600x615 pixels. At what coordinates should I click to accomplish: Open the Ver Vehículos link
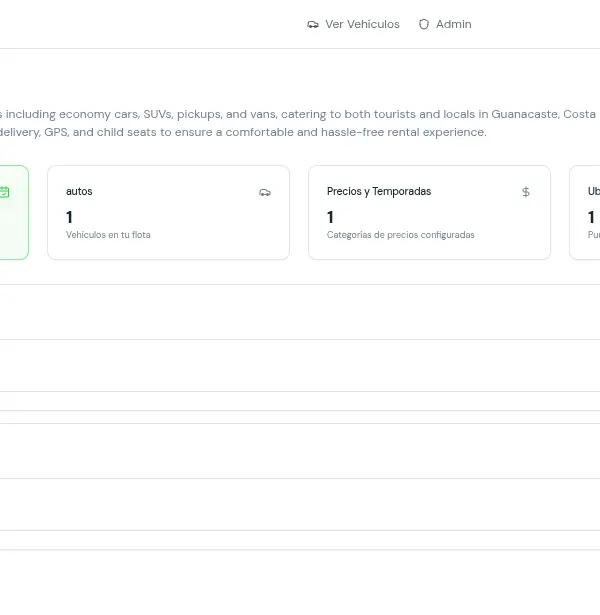click(x=353, y=24)
